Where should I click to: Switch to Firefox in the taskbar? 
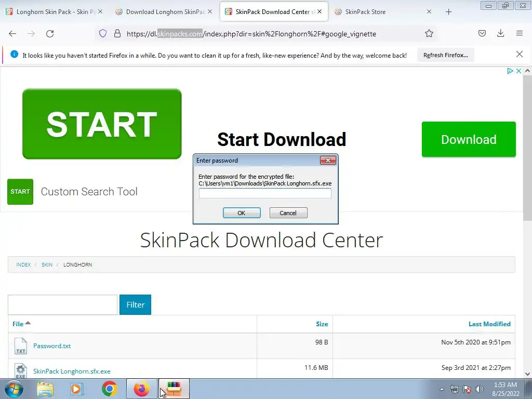[141, 389]
